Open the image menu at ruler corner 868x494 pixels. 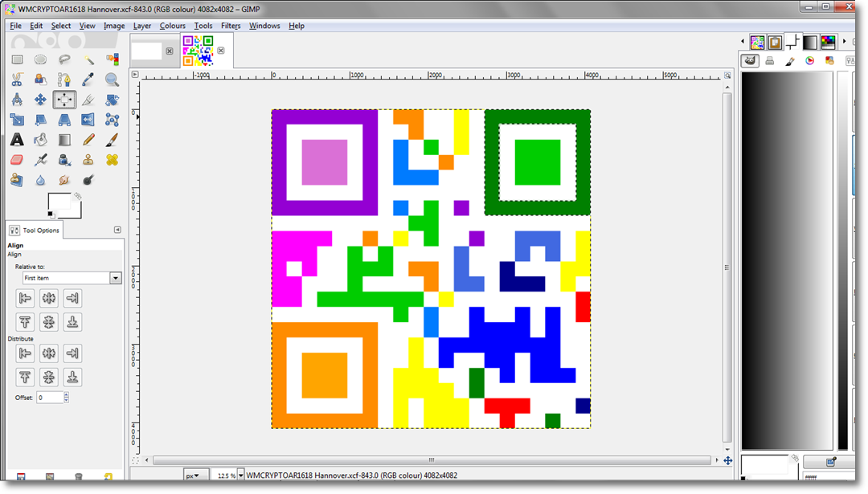point(134,74)
